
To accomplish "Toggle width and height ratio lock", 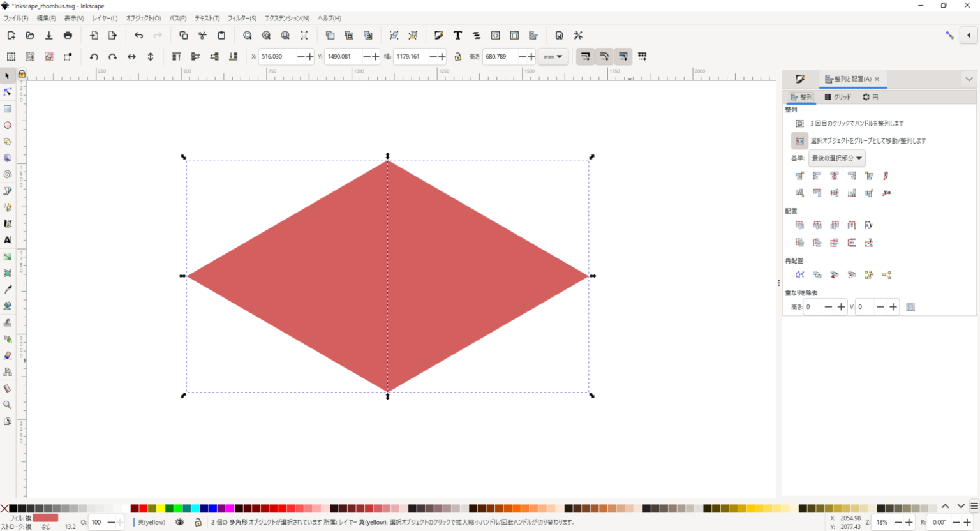I will 457,57.
